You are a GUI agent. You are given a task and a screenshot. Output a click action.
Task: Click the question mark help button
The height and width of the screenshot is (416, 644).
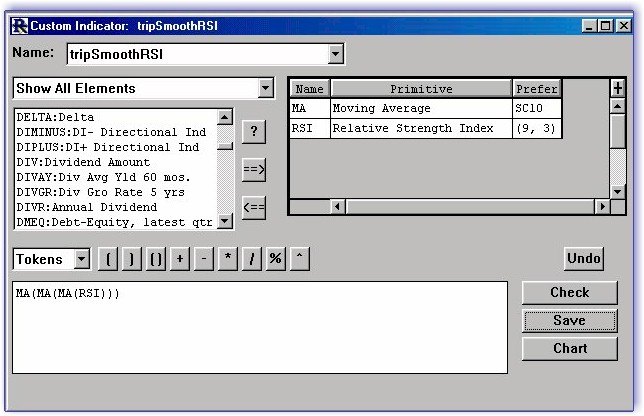[254, 131]
